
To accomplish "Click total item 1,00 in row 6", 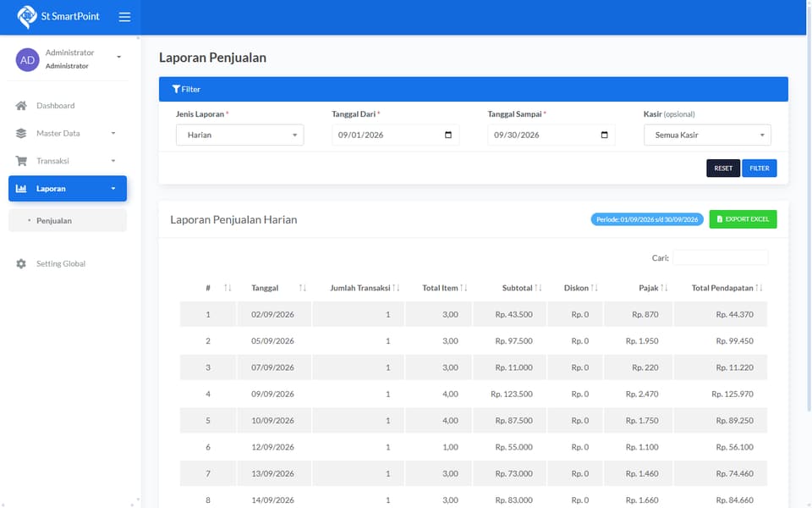I will click(450, 447).
